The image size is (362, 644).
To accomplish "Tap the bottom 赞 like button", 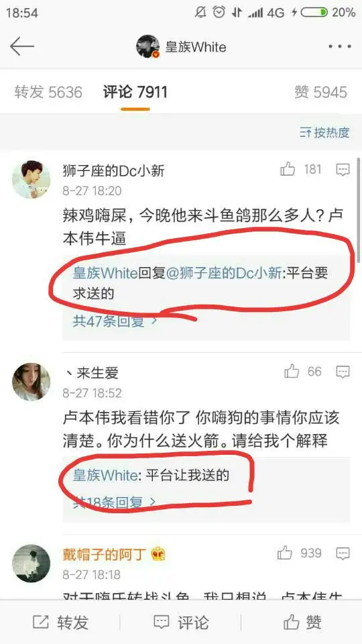I will coord(302,623).
